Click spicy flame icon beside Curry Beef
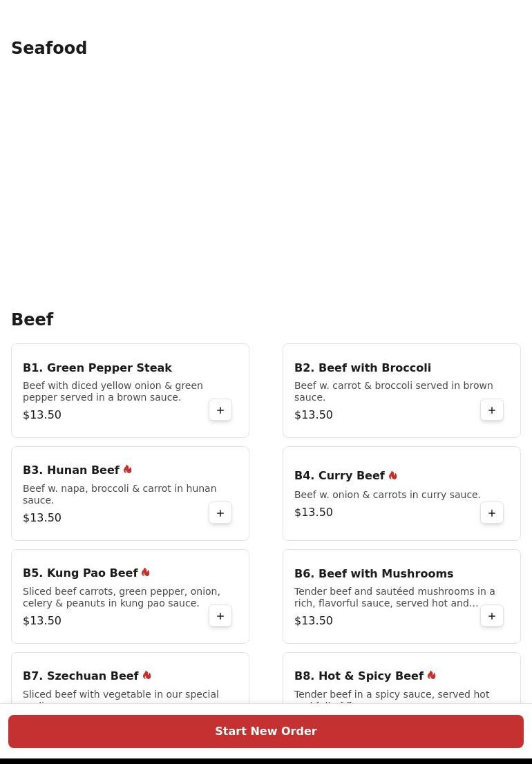532x764 pixels. 392,475
